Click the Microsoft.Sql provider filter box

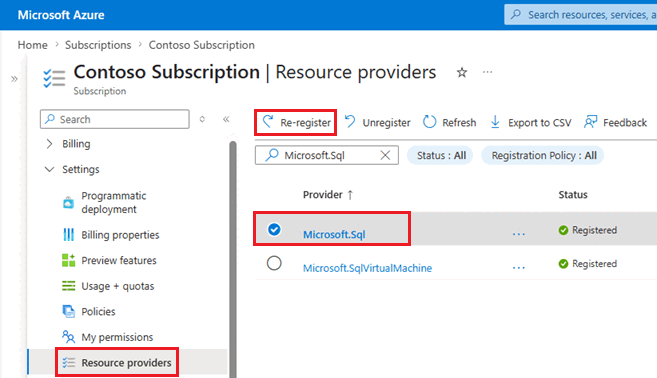326,155
